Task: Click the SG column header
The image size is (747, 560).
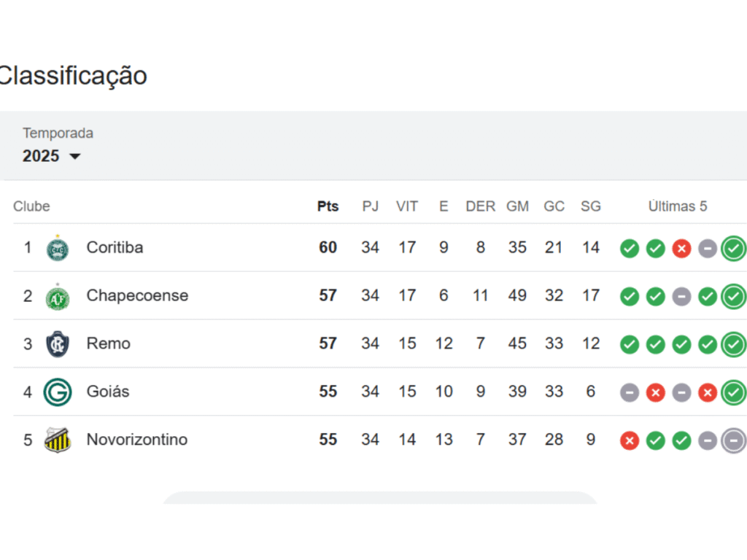Action: (x=591, y=206)
